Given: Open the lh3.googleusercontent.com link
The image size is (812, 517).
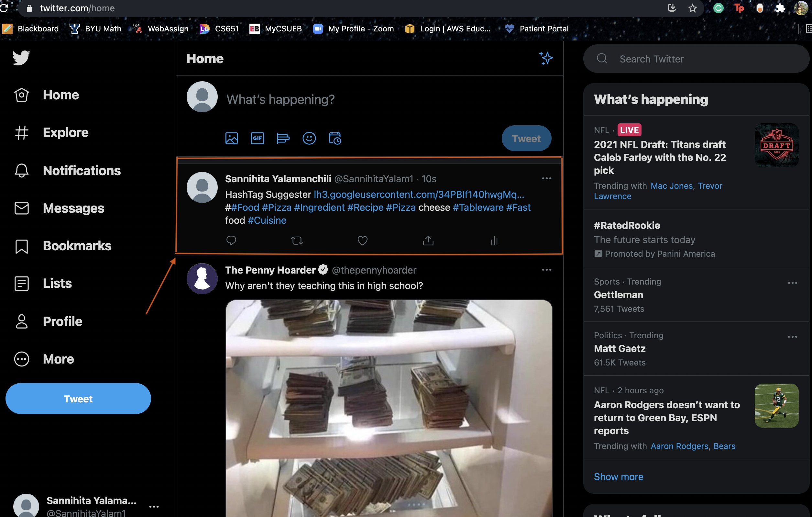Looking at the screenshot, I should click(419, 194).
